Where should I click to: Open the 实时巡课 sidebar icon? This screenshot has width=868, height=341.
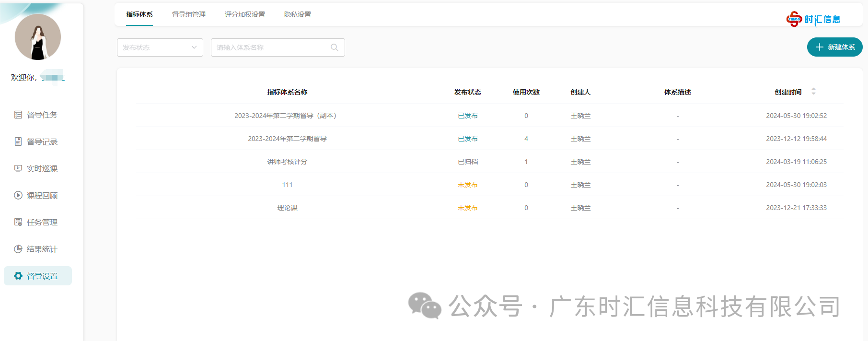[18, 168]
